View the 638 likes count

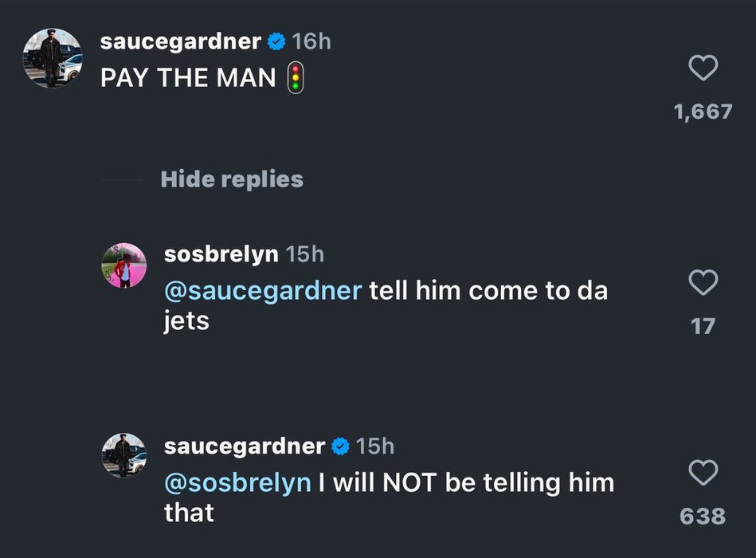pos(703,516)
